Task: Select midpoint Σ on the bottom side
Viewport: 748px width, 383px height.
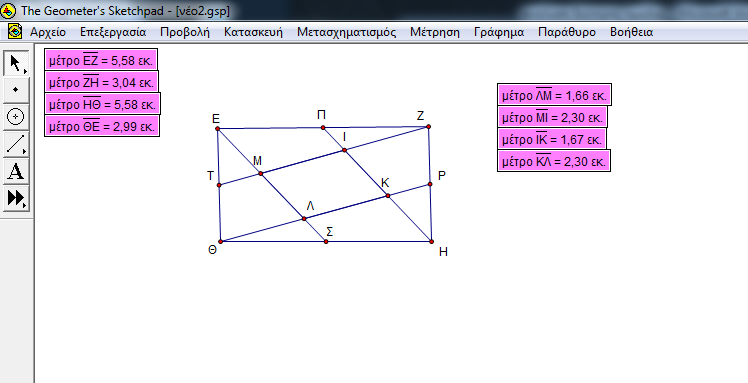Action: click(326, 241)
